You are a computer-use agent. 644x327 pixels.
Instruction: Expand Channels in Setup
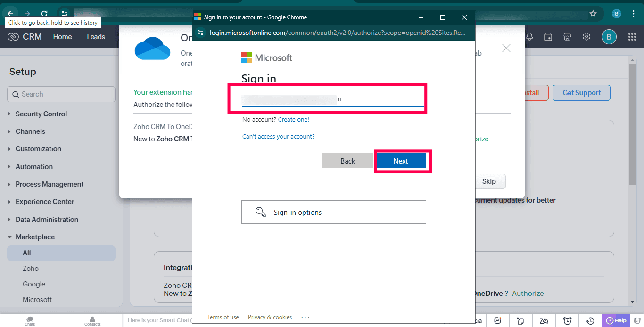click(30, 131)
